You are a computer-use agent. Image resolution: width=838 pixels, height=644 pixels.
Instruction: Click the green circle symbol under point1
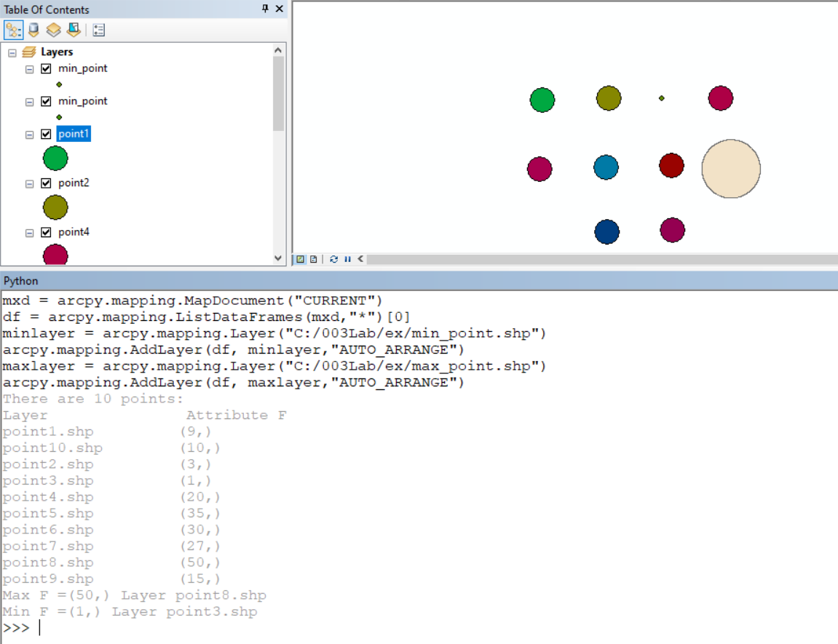pyautogui.click(x=55, y=158)
